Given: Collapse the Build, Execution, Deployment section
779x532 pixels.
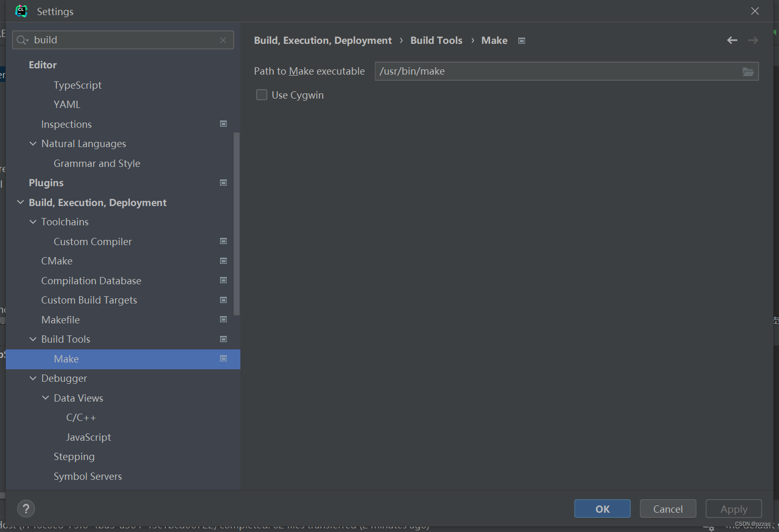Looking at the screenshot, I should [20, 202].
